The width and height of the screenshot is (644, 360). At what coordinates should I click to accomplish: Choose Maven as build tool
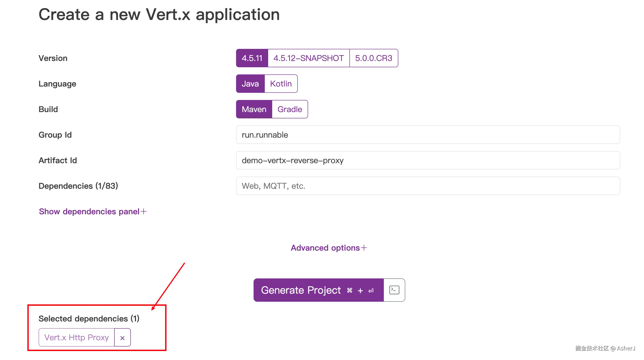[x=254, y=109]
